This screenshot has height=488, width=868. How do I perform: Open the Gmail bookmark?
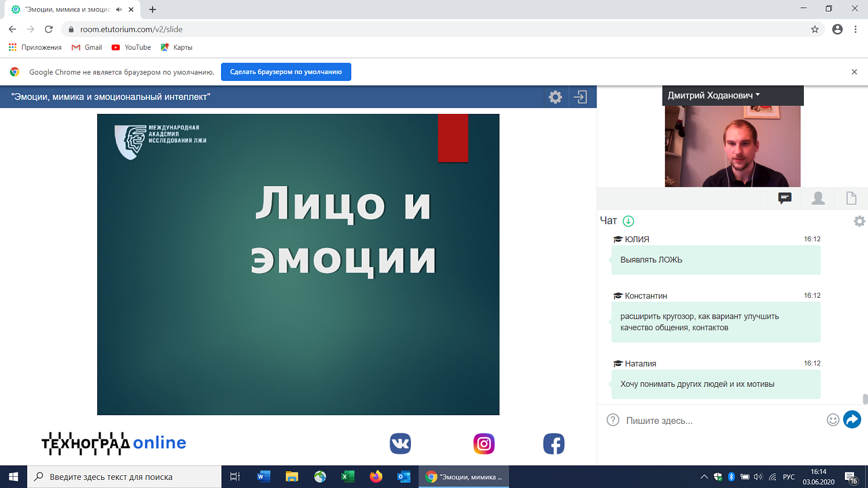click(x=87, y=47)
